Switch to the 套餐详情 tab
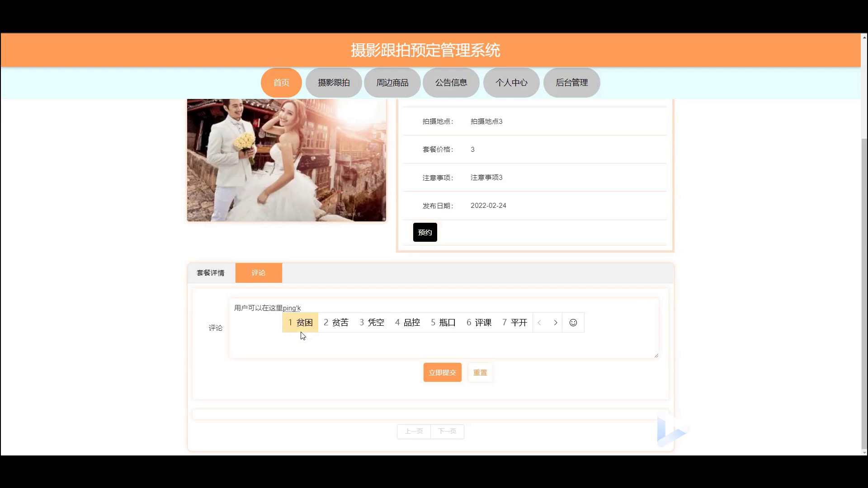Screen dimensions: 868x488 point(211,273)
